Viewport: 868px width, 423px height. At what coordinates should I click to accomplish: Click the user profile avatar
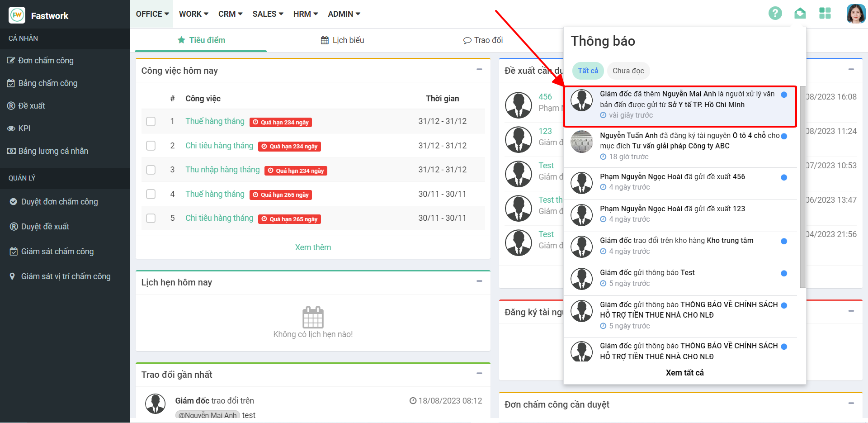(855, 14)
